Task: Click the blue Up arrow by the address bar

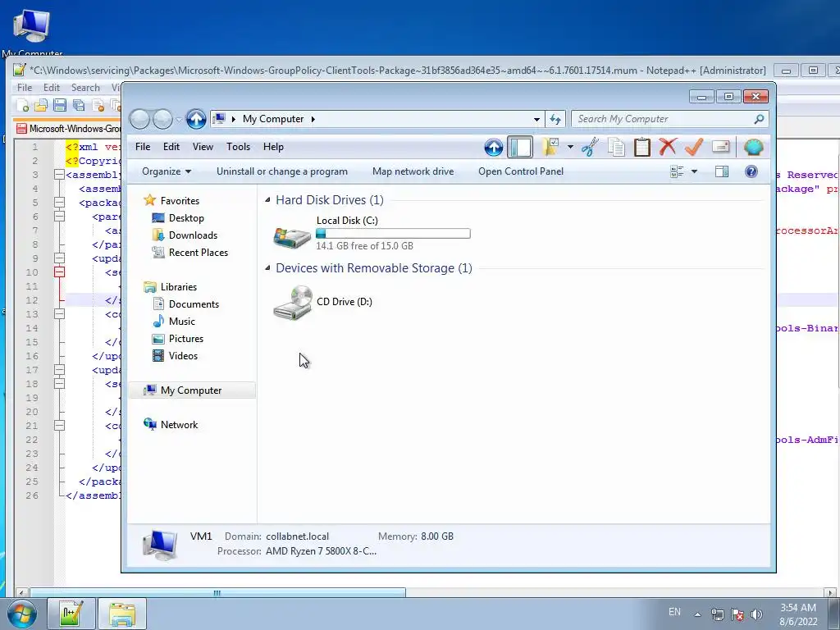Action: click(196, 119)
